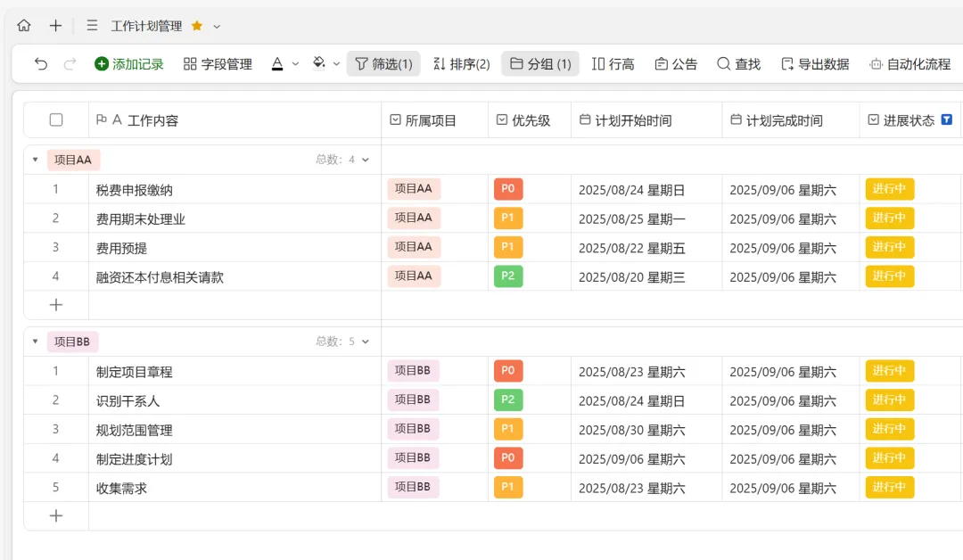Click the font color A icon
The image size is (963, 560).
pyautogui.click(x=277, y=63)
